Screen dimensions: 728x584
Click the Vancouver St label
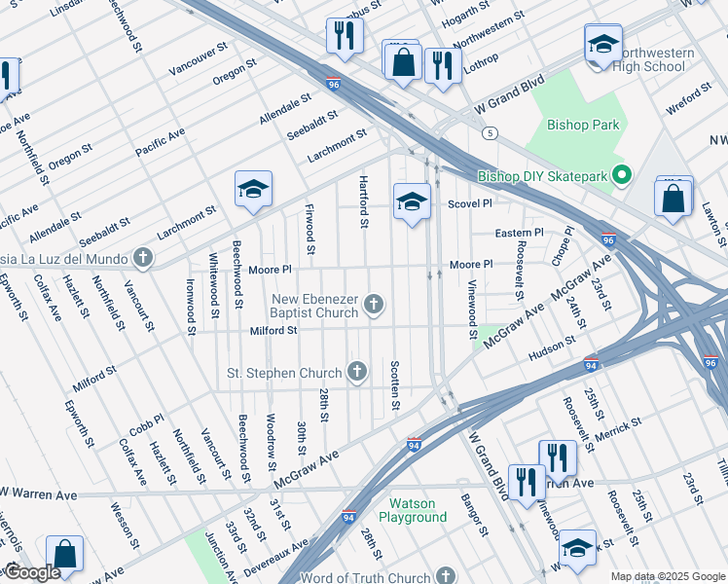[199, 58]
